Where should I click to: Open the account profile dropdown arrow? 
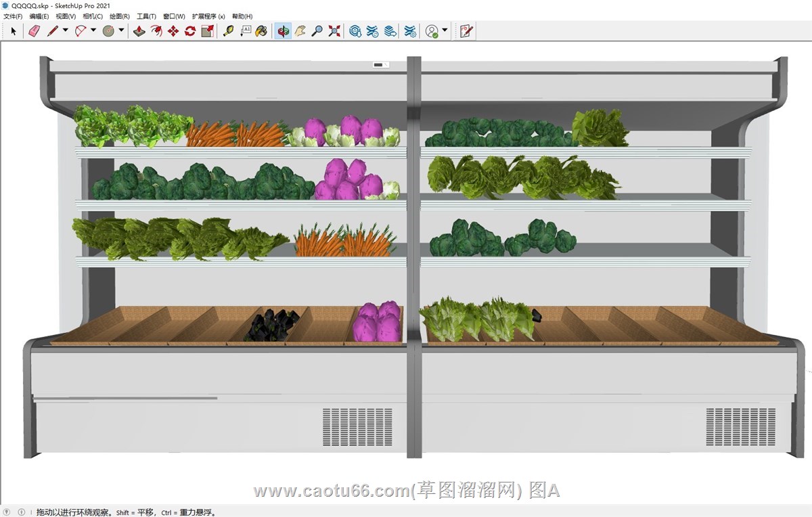(445, 30)
